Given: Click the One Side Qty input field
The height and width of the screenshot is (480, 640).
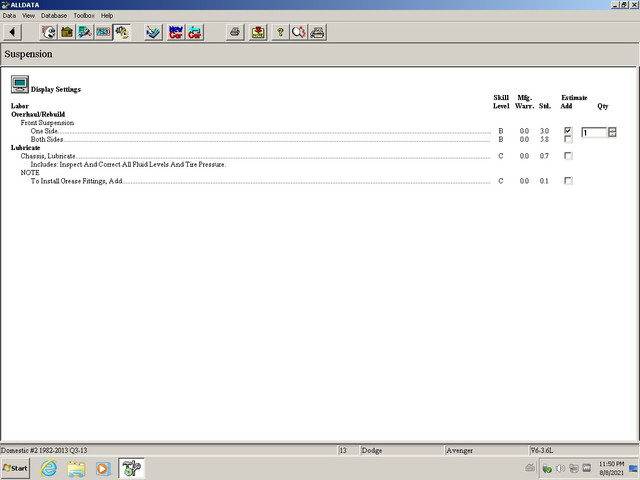Looking at the screenshot, I should pos(594,132).
